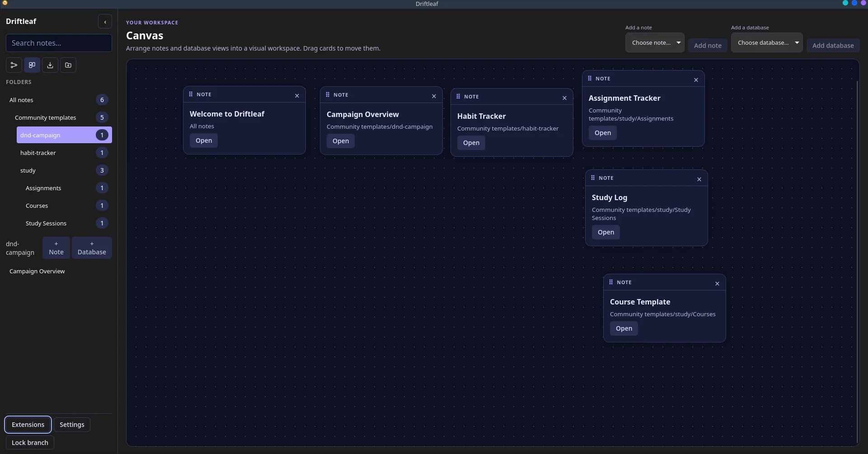The width and height of the screenshot is (868, 454).
Task: Open the Settings button
Action: 72,425
